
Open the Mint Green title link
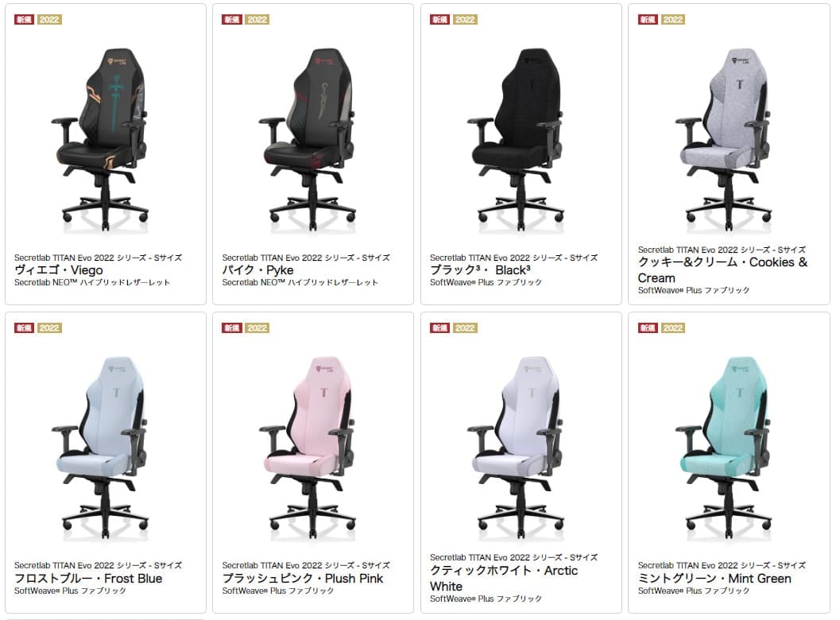click(714, 578)
